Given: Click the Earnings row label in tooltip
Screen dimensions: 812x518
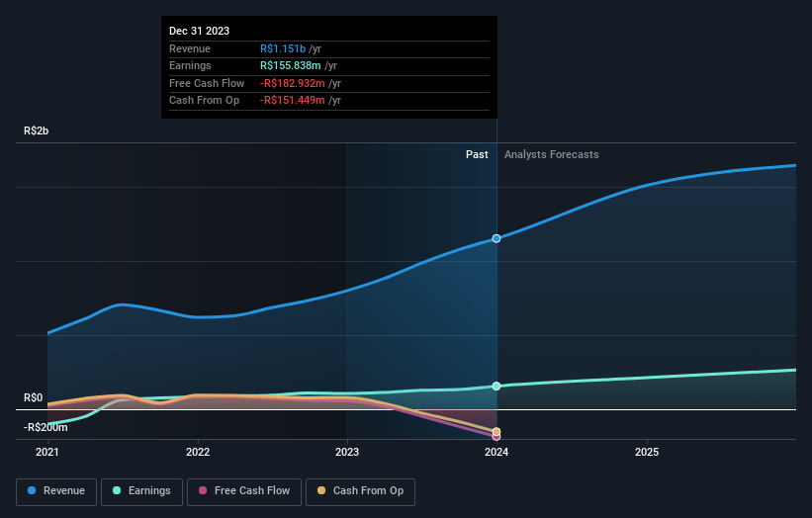Looking at the screenshot, I should coord(190,65).
